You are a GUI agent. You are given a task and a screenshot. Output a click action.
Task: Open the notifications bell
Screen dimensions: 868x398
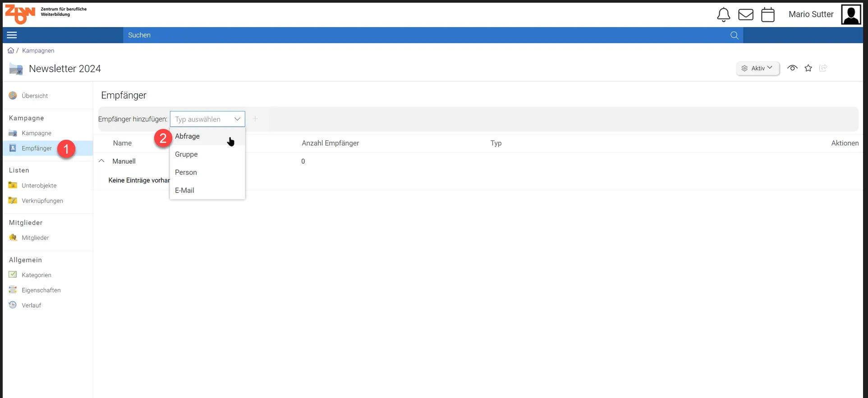723,15
